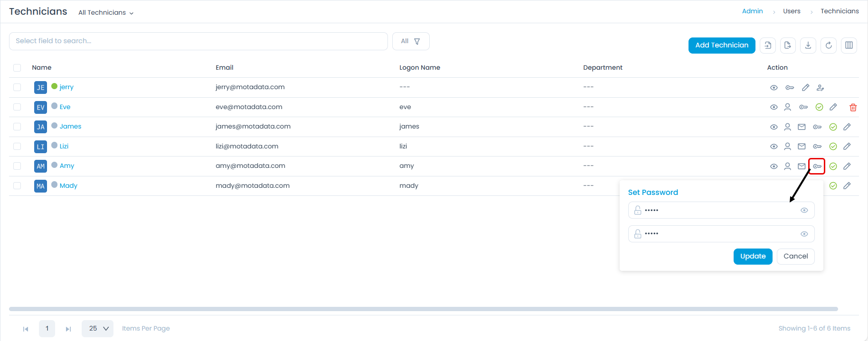Click the refresh icon in the toolbar
Image resolution: width=868 pixels, height=341 pixels.
(829, 46)
